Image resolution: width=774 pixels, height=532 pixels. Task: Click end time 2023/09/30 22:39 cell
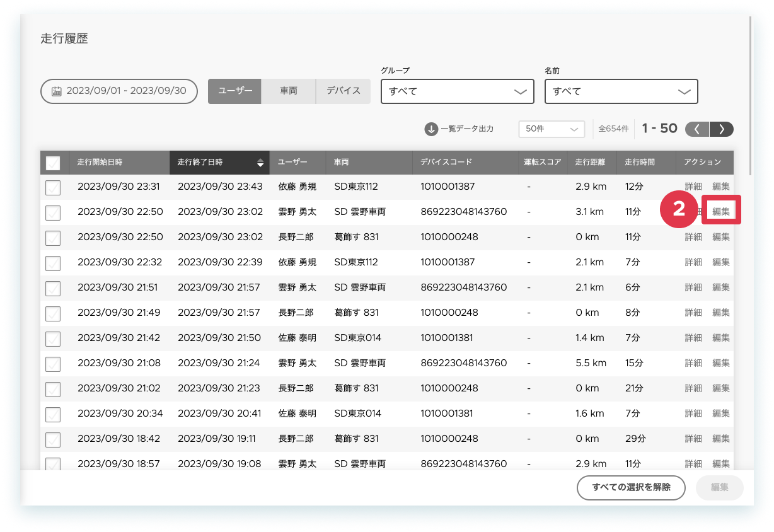coord(219,262)
